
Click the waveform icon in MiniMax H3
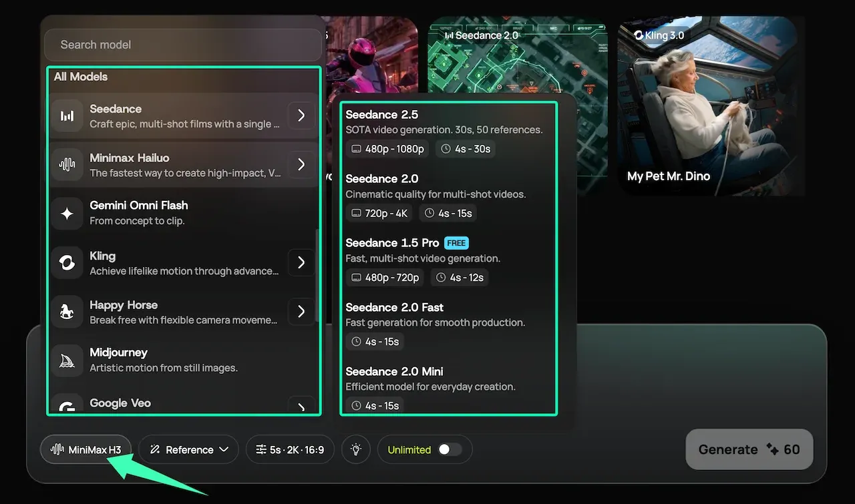click(57, 450)
